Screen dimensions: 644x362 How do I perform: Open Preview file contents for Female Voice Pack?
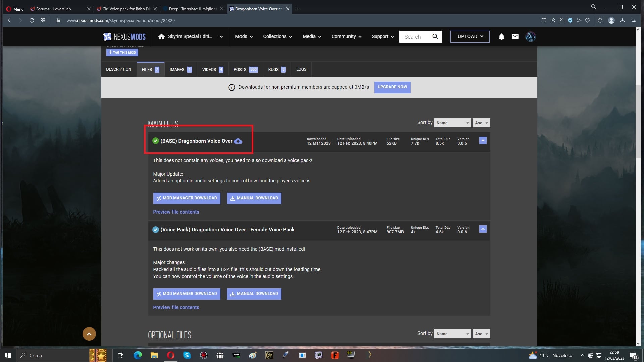tap(176, 308)
